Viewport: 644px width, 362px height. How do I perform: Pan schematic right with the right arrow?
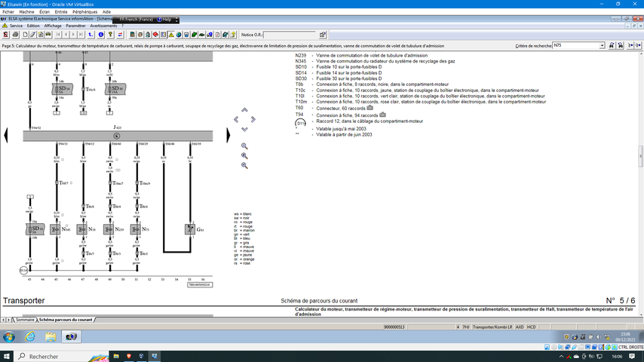click(253, 119)
